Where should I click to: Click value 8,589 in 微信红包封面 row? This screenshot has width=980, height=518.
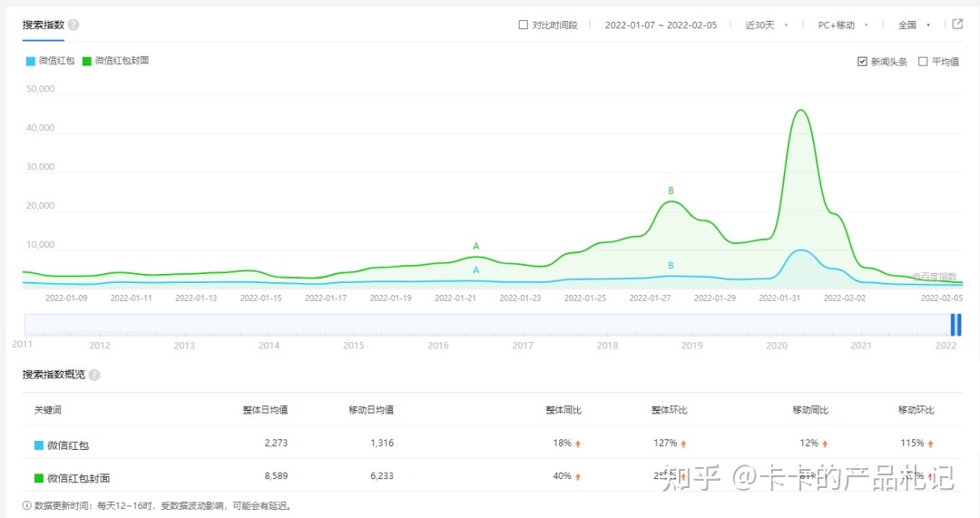click(x=276, y=476)
